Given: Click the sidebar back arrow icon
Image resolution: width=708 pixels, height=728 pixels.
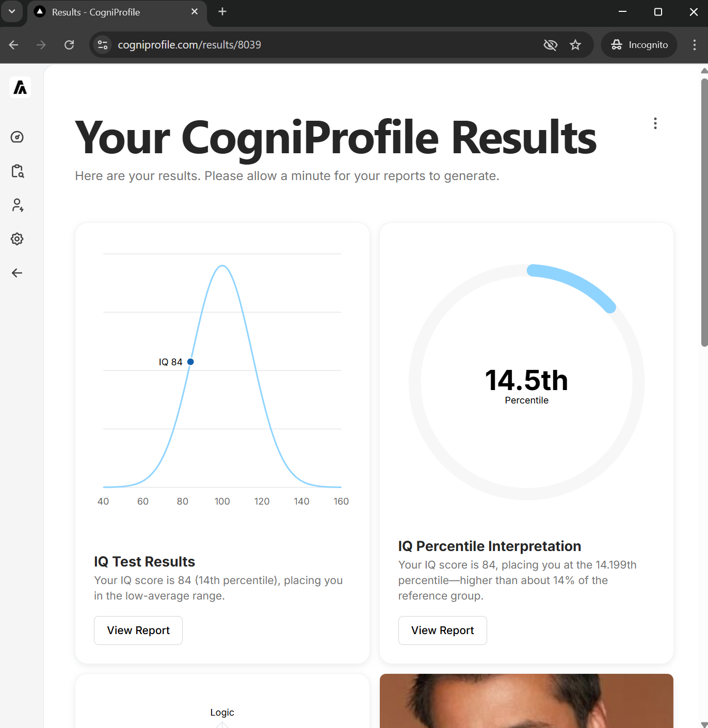Looking at the screenshot, I should 17,273.
